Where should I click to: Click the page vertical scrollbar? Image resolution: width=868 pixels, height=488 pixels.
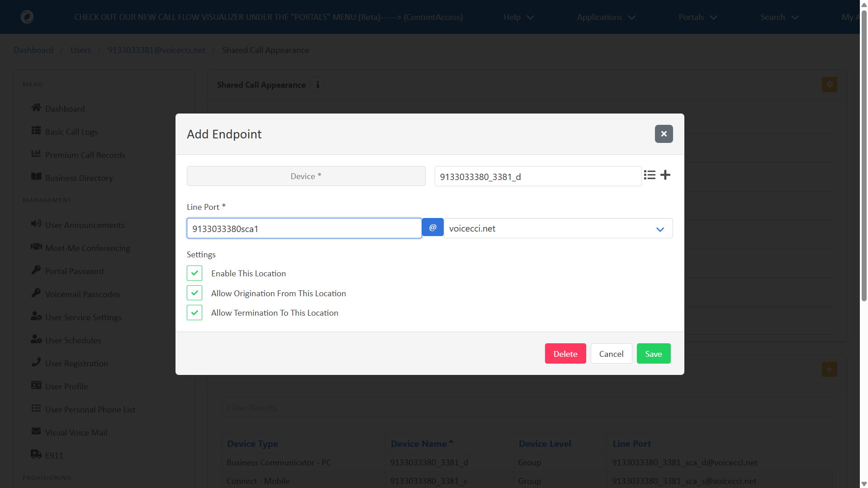point(864,181)
